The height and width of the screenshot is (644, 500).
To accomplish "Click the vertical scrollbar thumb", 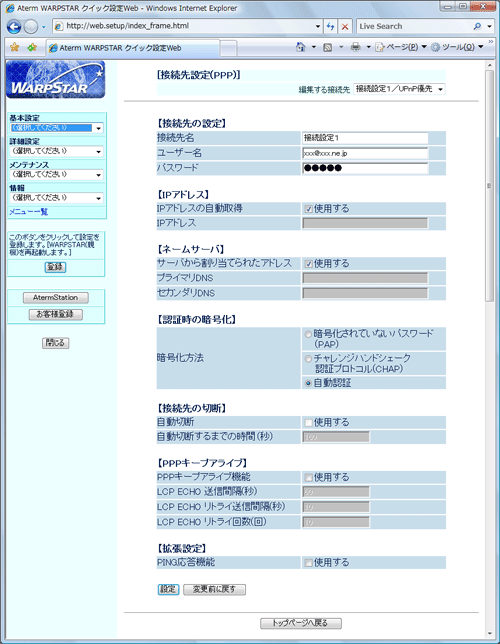I will pos(489,186).
